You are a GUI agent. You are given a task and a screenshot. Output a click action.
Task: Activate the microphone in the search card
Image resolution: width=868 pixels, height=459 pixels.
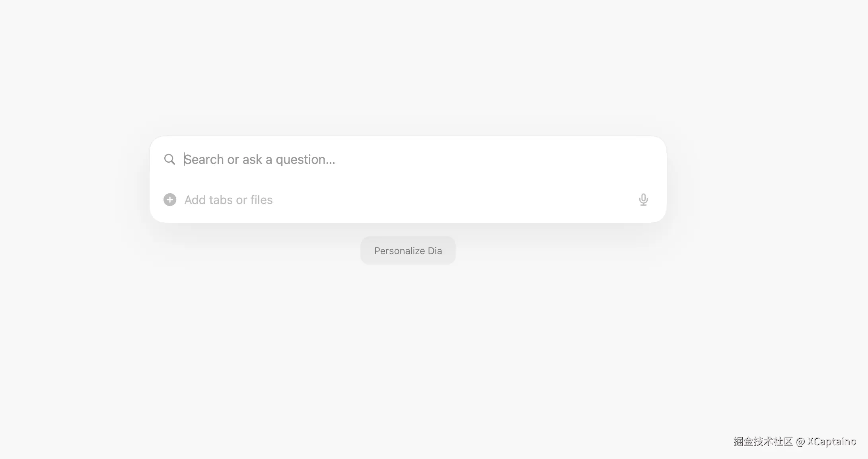pos(643,199)
